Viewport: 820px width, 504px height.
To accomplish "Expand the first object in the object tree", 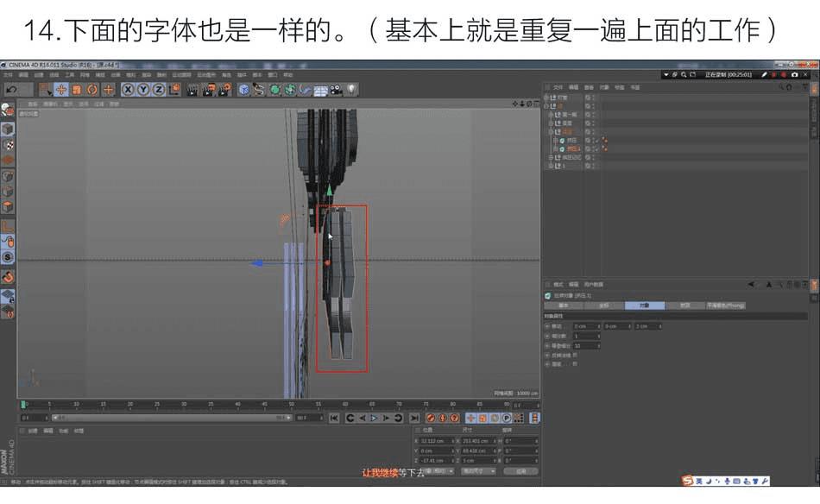I will pyautogui.click(x=547, y=98).
